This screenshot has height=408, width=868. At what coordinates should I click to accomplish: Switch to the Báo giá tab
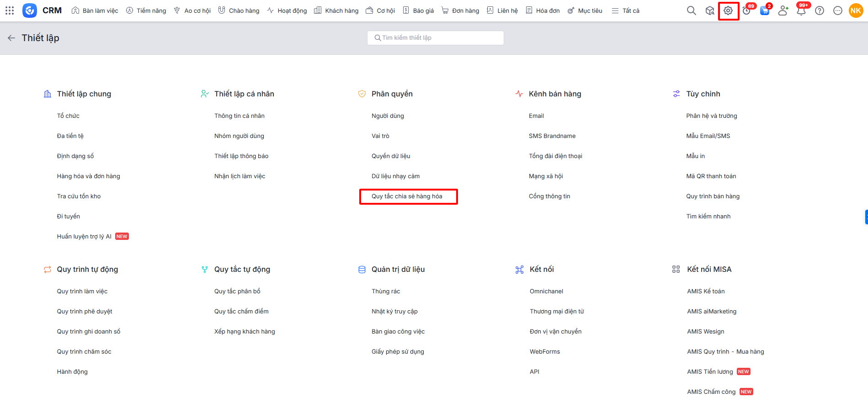(418, 11)
